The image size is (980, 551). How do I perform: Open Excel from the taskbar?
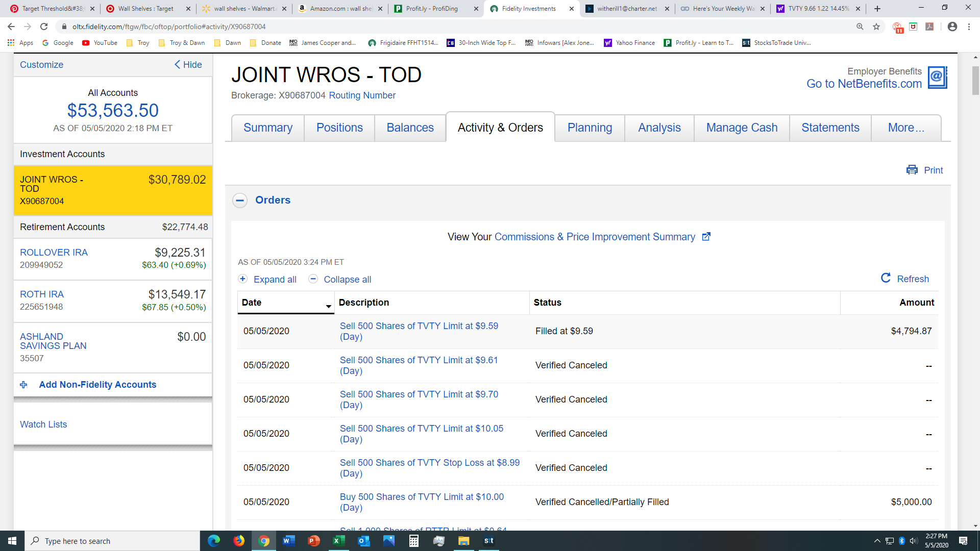coord(339,541)
